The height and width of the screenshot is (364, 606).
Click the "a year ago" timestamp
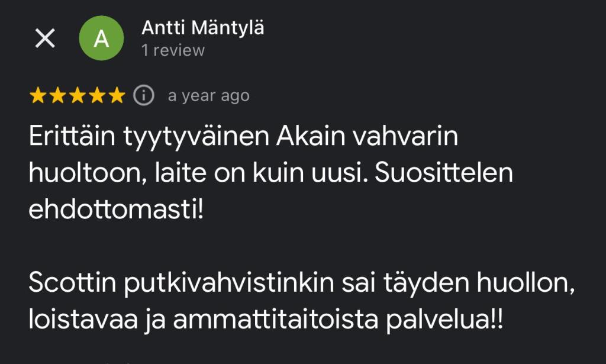pos(208,96)
